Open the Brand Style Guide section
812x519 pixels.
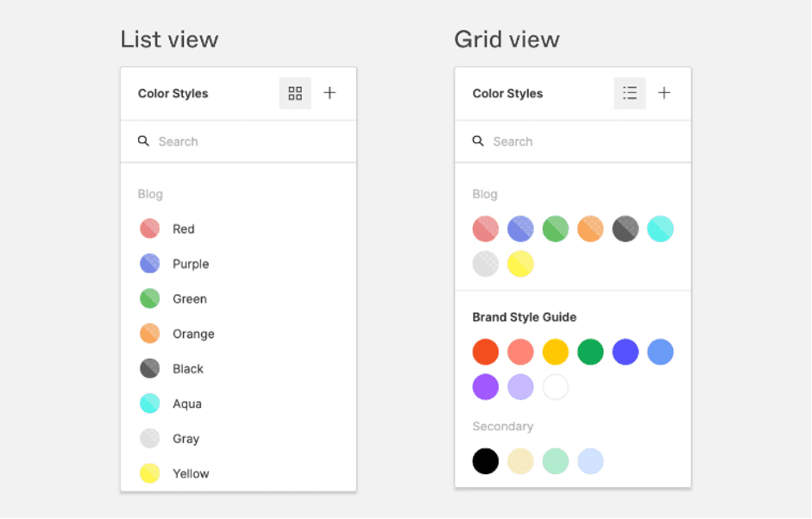pos(523,317)
